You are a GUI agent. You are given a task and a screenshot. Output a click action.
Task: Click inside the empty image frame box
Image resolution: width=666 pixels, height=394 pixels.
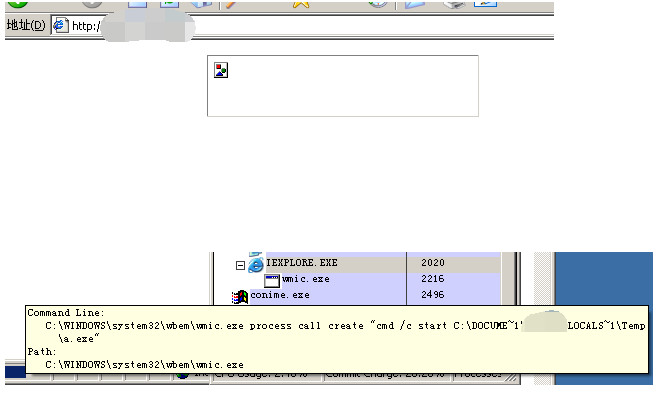pos(343,86)
